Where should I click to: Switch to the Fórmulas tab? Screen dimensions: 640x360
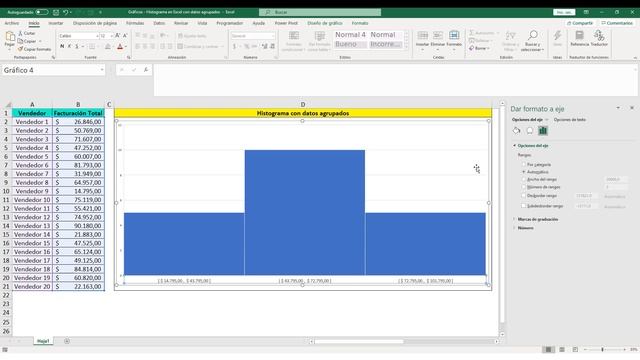coord(135,23)
